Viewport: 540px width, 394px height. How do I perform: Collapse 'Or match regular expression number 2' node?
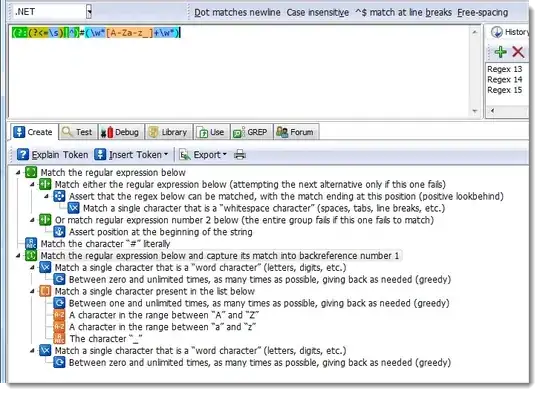(32, 220)
